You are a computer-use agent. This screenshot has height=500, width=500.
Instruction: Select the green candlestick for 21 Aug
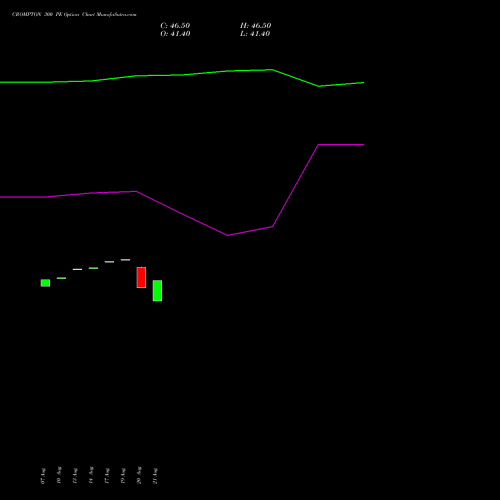coord(157,291)
